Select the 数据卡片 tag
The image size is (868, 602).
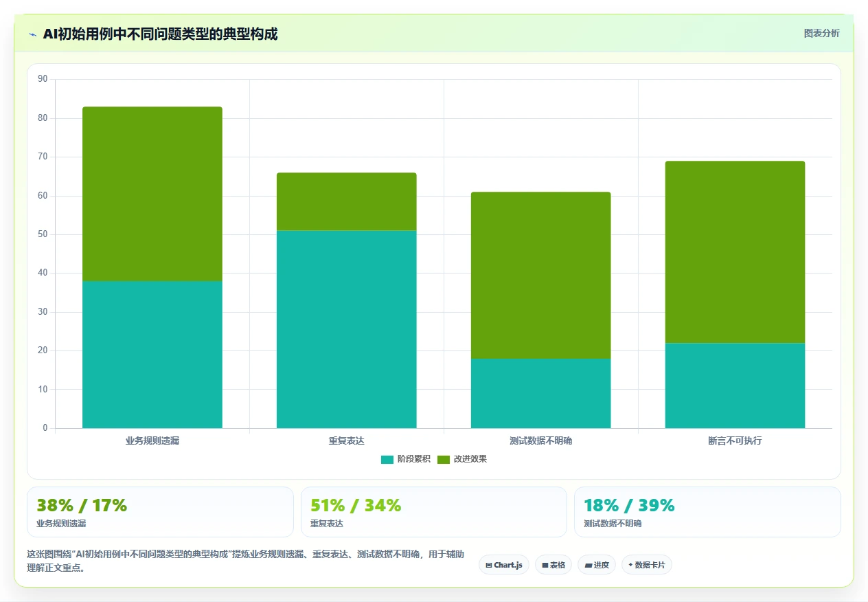[647, 565]
